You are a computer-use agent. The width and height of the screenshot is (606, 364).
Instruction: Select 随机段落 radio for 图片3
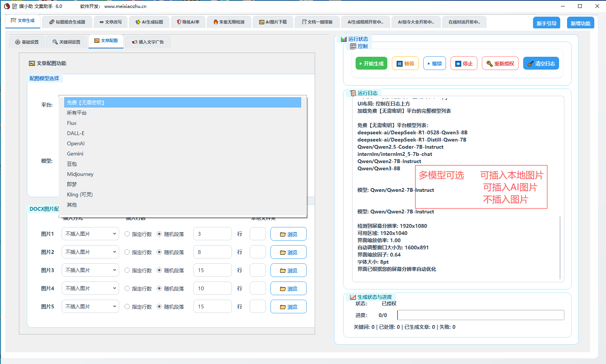(159, 271)
